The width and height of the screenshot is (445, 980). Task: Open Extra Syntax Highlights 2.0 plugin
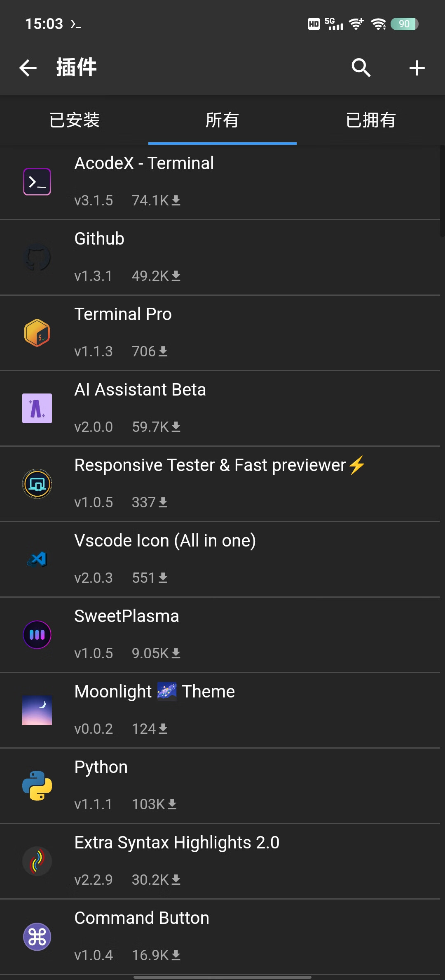pos(177,843)
